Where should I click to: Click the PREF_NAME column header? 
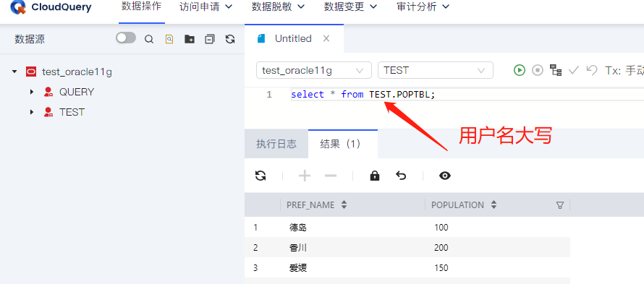310,205
